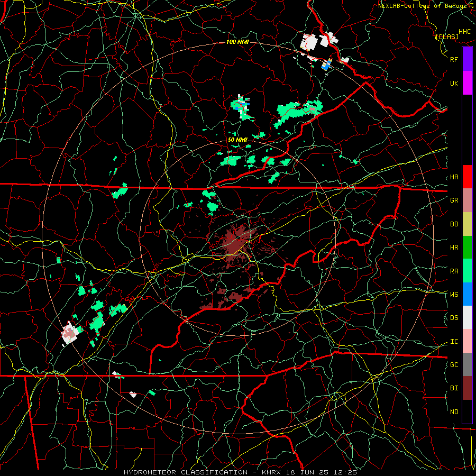Click the white DS legend swatch
The height and width of the screenshot is (476, 476).
click(x=467, y=317)
